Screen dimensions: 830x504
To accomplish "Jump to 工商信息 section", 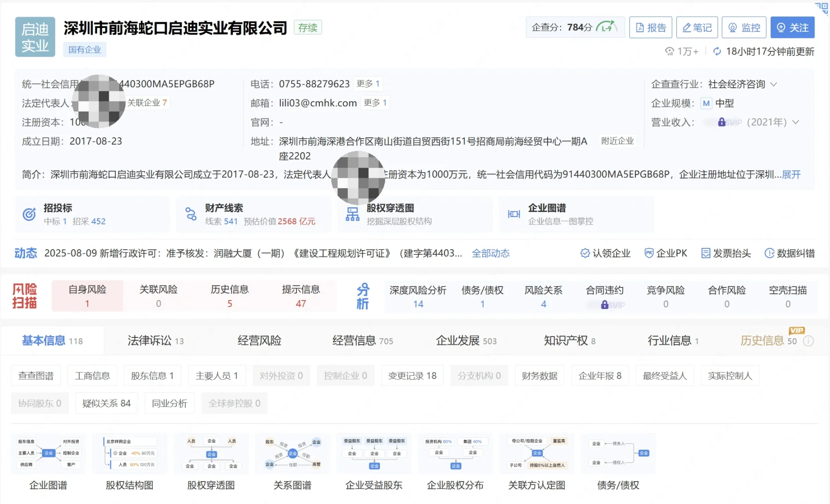I will click(x=92, y=376).
